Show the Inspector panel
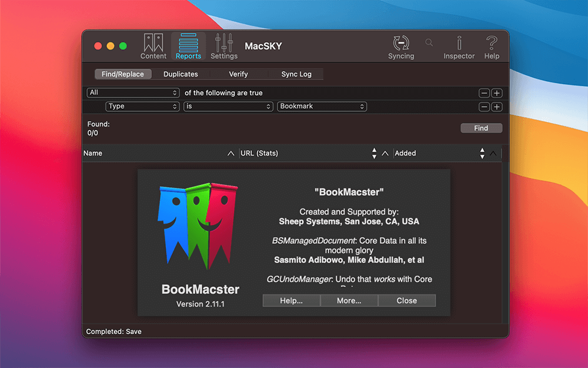 (x=459, y=47)
